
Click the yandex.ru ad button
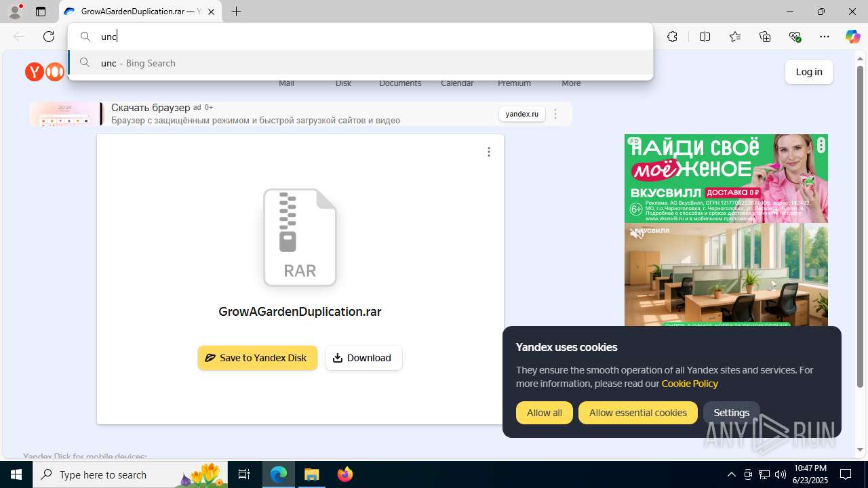click(522, 114)
